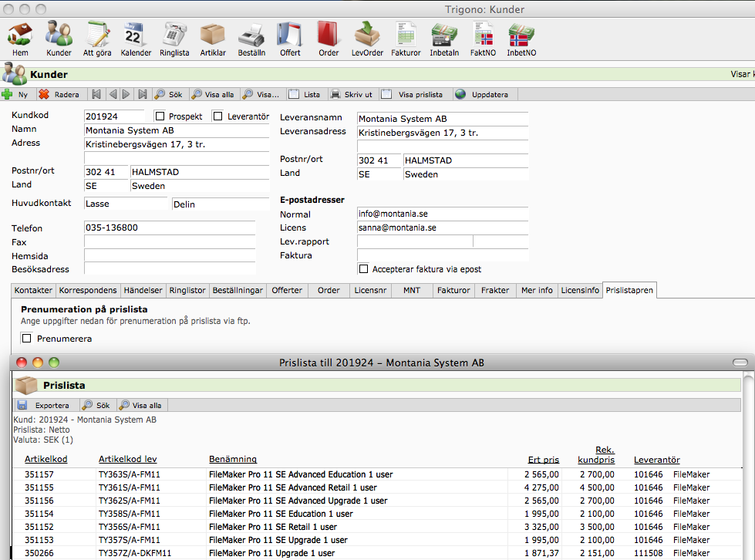Click Visa alla in the Kunder toolbar
Image resolution: width=755 pixels, height=560 pixels.
pyautogui.click(x=213, y=94)
